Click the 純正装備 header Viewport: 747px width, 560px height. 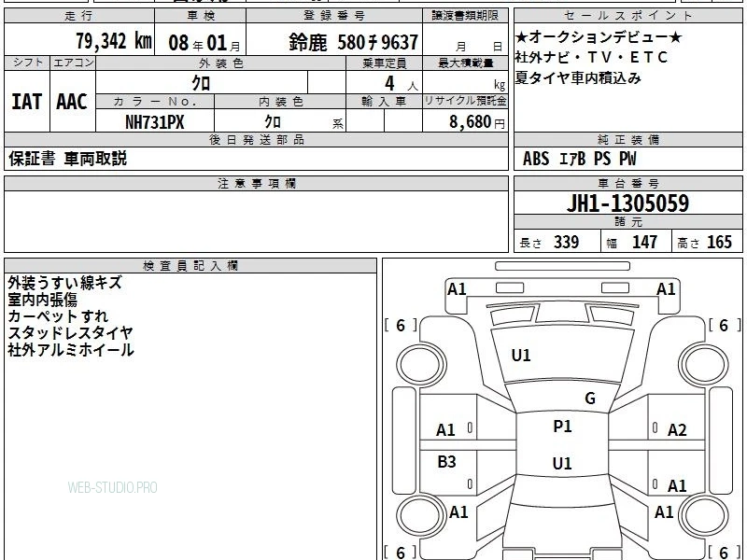627,139
